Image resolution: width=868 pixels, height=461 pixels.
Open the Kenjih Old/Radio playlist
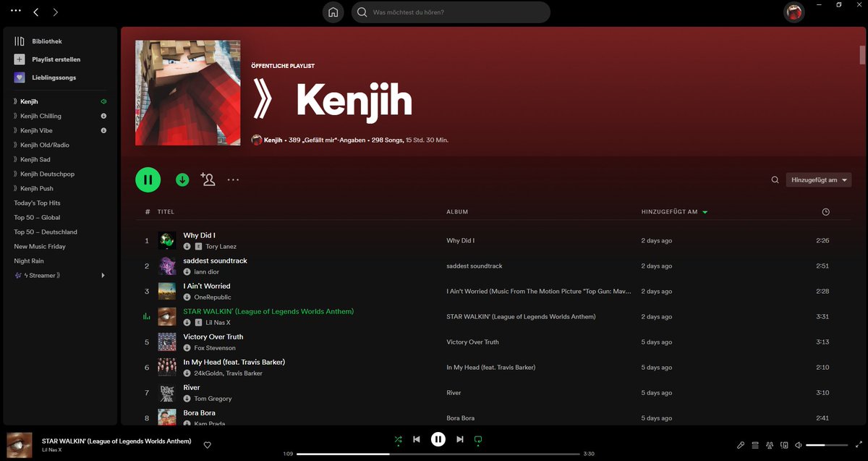45,145
